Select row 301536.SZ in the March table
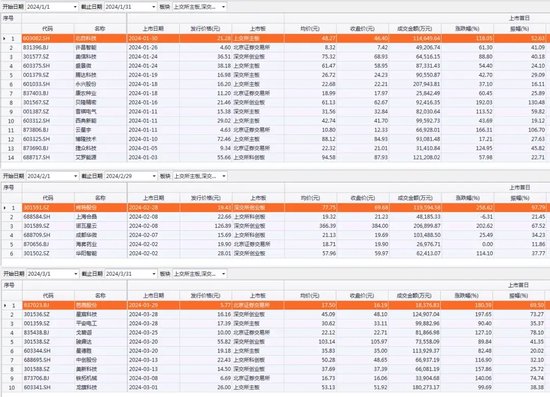The image size is (550, 397). pos(275,314)
